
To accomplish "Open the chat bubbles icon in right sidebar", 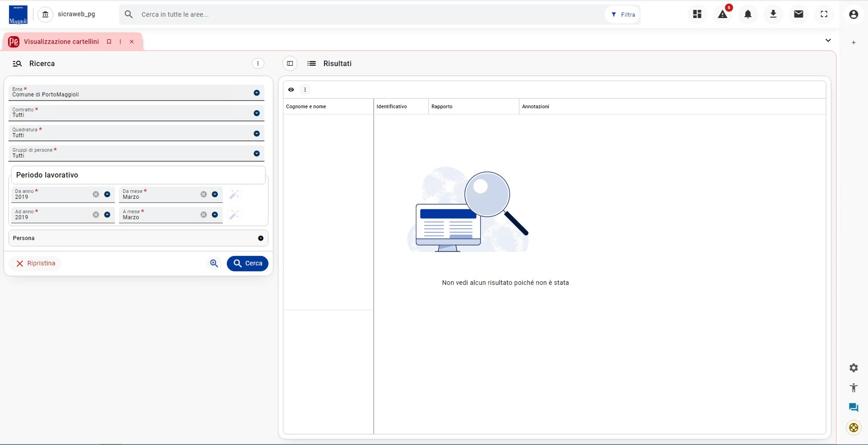I will (854, 407).
